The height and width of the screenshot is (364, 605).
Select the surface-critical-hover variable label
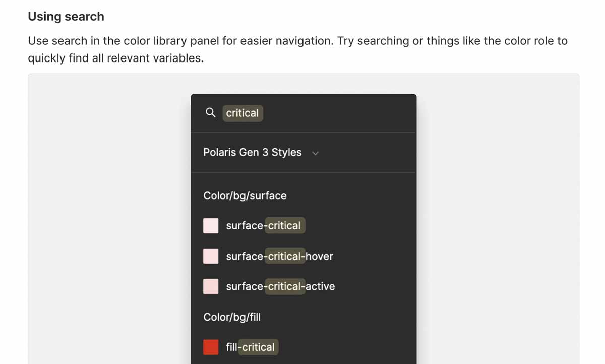point(279,256)
